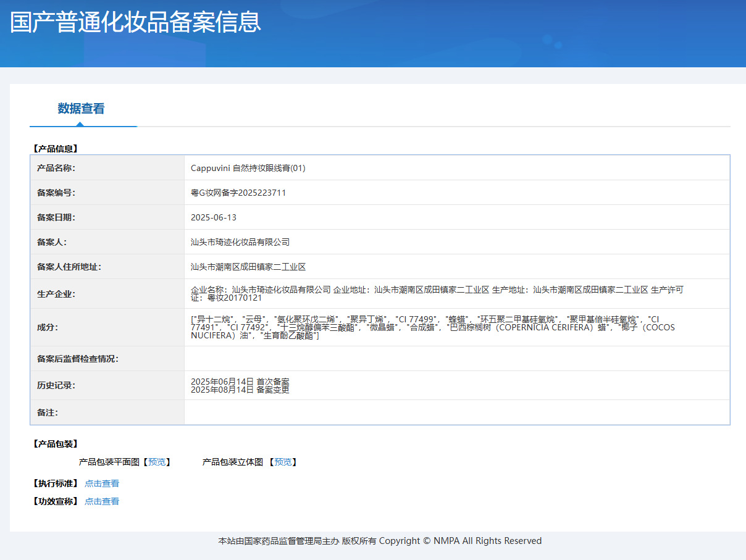The image size is (746, 560).
Task: Click the 成分 label cell
Action: (x=107, y=327)
